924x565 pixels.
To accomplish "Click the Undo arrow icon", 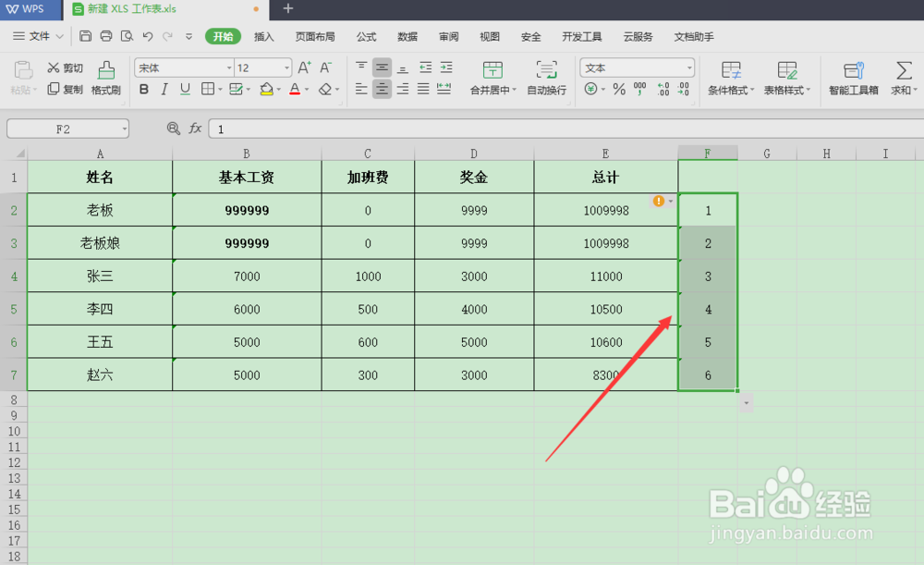I will [x=147, y=36].
